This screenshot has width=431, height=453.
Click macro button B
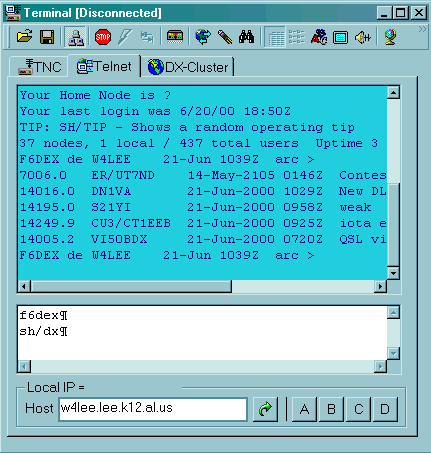[331, 409]
